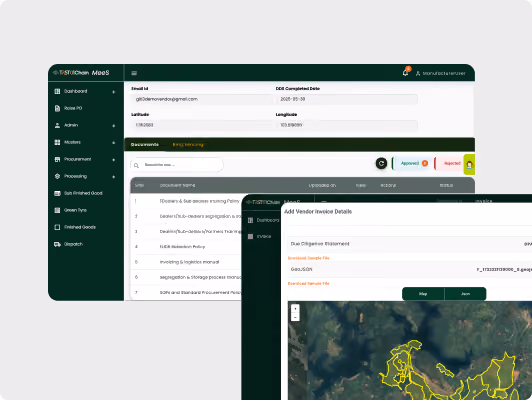
Task: Click the Status column header
Action: click(x=446, y=186)
